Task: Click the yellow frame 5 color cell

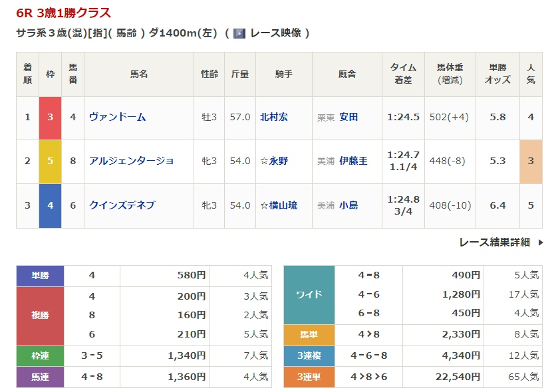Action: [x=50, y=161]
